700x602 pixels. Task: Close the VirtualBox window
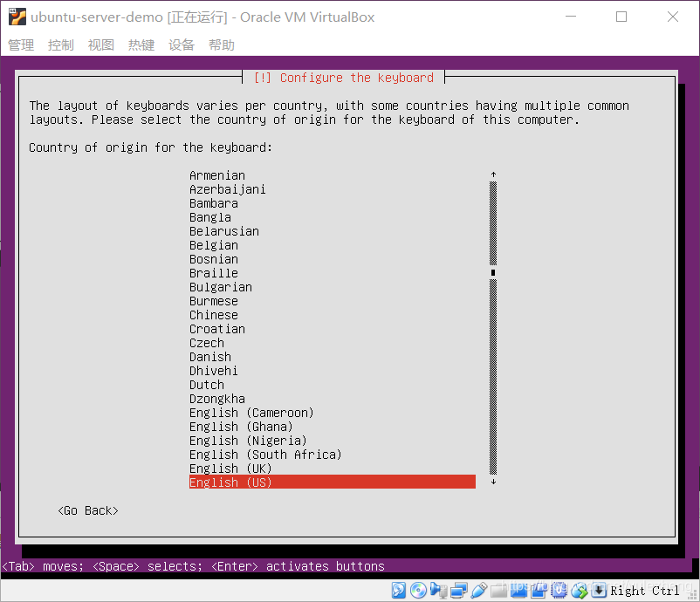pyautogui.click(x=673, y=17)
